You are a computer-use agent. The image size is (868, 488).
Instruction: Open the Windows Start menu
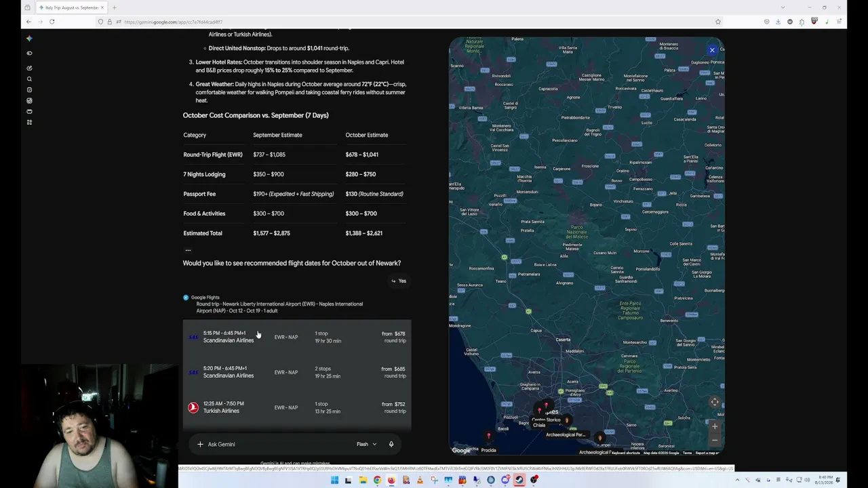click(x=334, y=481)
